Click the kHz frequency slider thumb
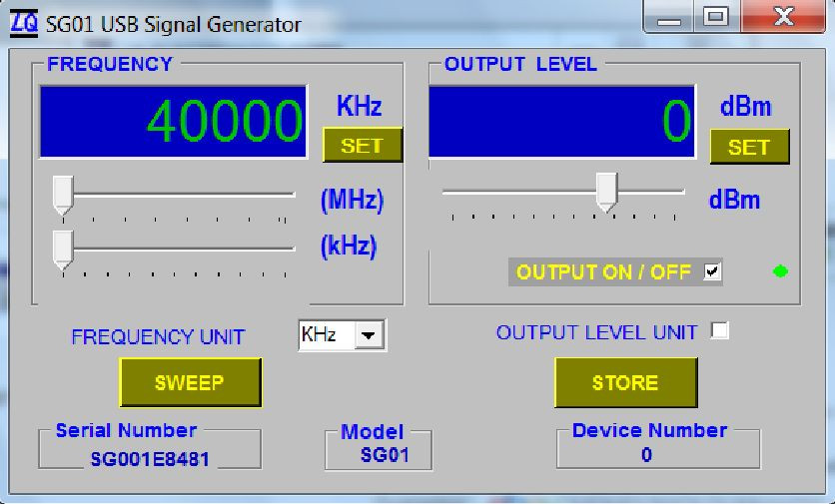835x504 pixels. [x=63, y=251]
